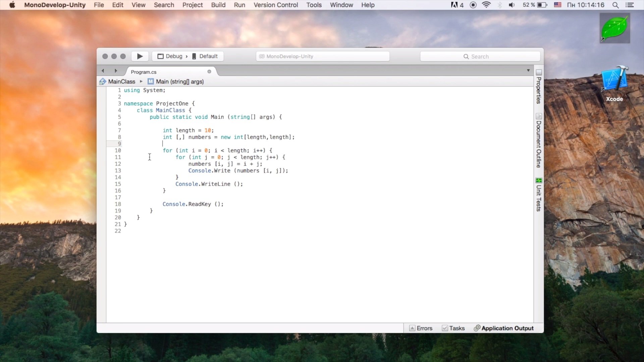Open the Tools menu
The image size is (644, 362).
[314, 5]
